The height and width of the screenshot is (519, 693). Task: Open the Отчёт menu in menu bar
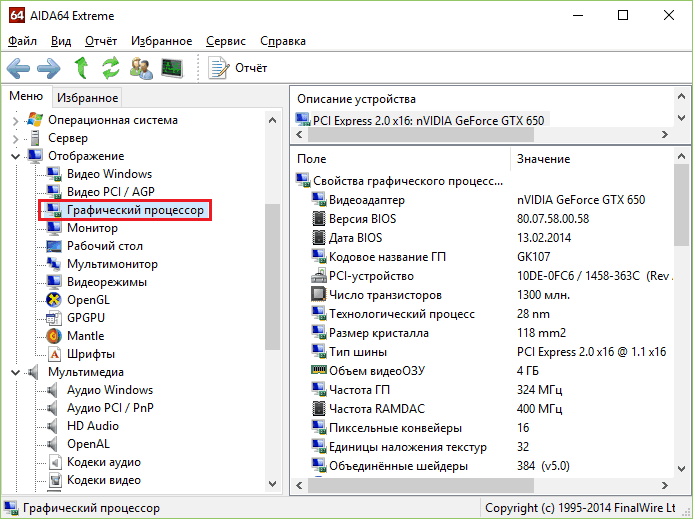click(101, 41)
